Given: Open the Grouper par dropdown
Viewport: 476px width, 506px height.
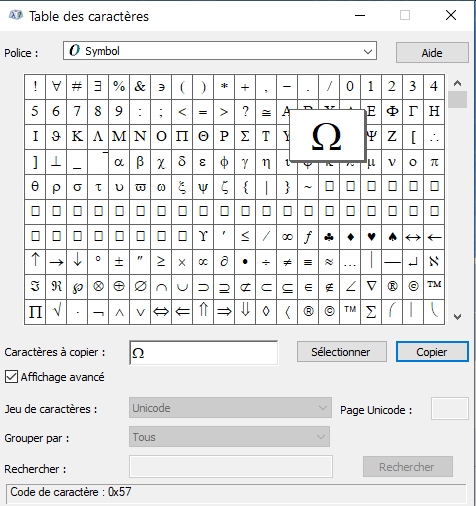Looking at the screenshot, I should (229, 437).
